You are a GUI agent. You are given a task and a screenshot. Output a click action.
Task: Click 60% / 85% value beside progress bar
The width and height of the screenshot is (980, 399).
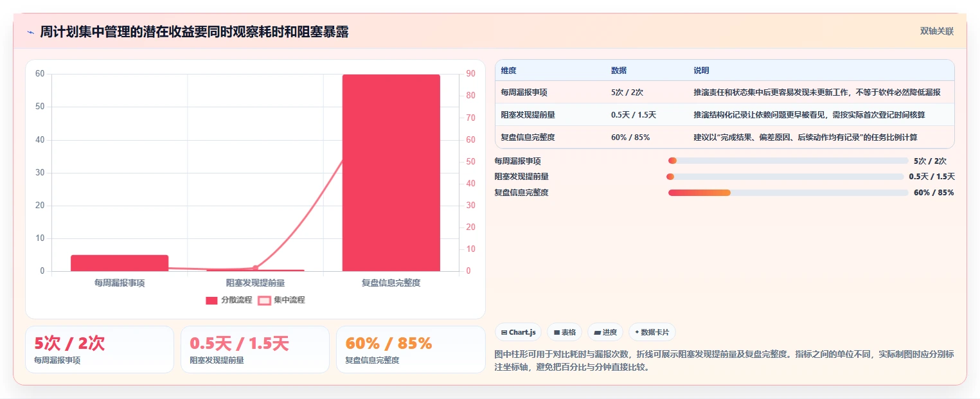[934, 193]
